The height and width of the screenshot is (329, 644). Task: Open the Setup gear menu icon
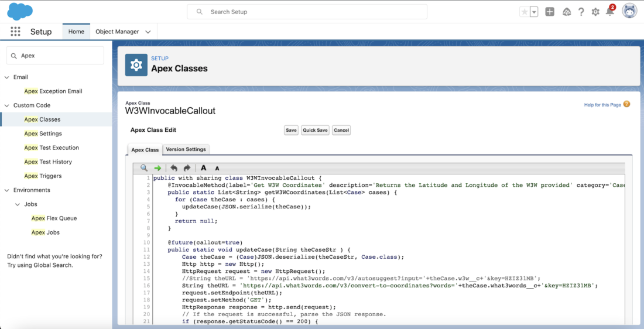(595, 12)
